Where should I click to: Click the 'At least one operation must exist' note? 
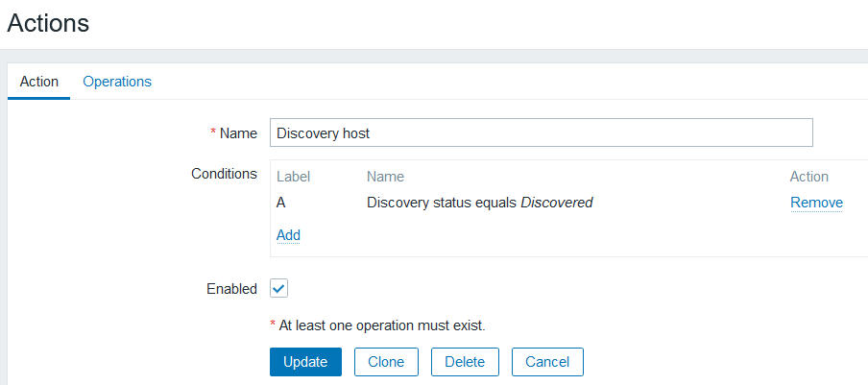383,325
